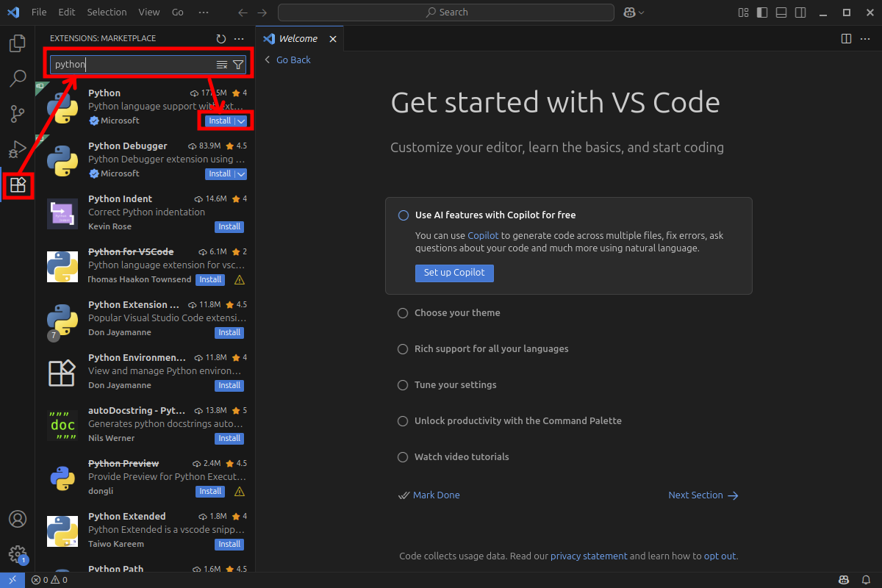Click the navigate back arrow
Image resolution: width=882 pixels, height=588 pixels.
point(243,12)
